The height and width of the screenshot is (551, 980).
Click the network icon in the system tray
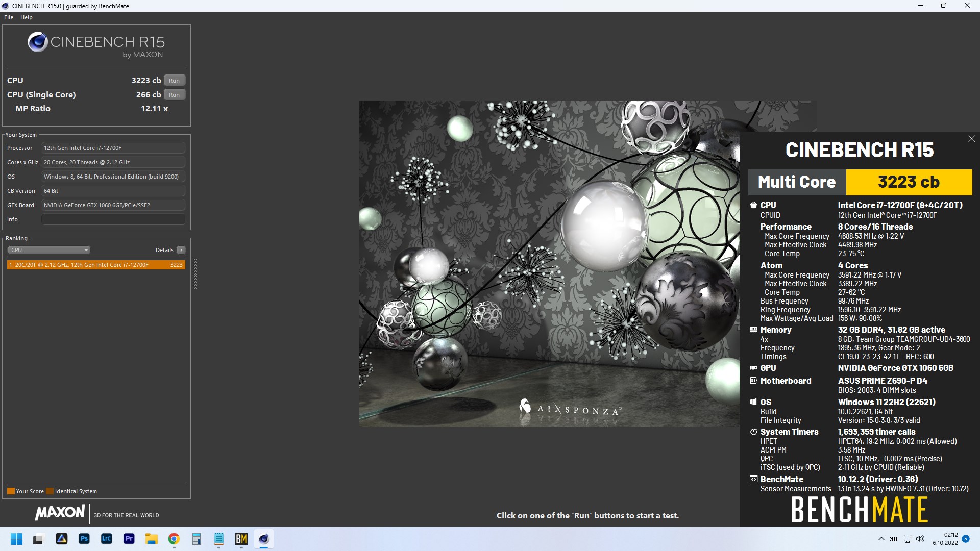[x=908, y=539]
